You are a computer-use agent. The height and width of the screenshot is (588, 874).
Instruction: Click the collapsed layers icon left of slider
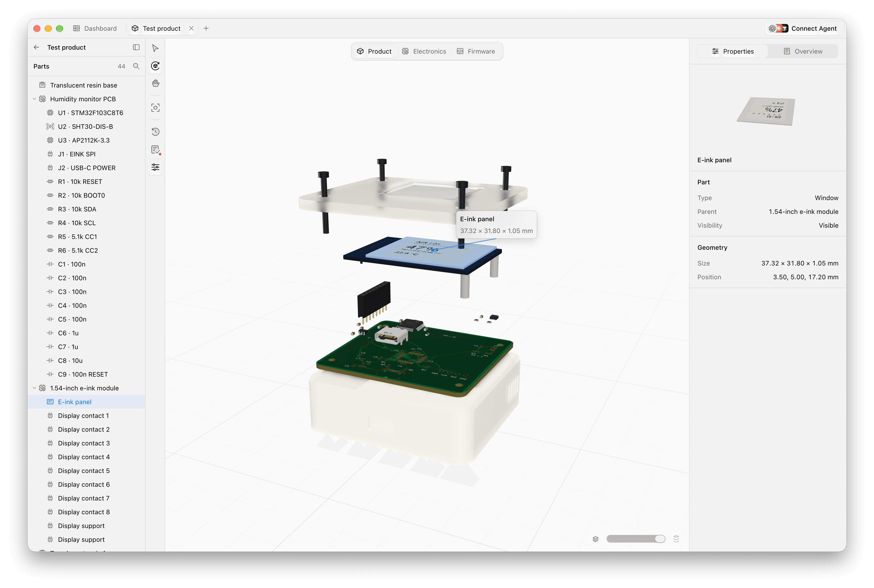point(595,539)
